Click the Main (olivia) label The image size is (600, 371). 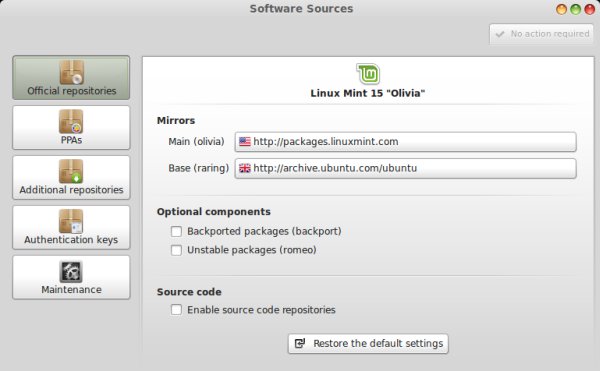tap(196, 142)
